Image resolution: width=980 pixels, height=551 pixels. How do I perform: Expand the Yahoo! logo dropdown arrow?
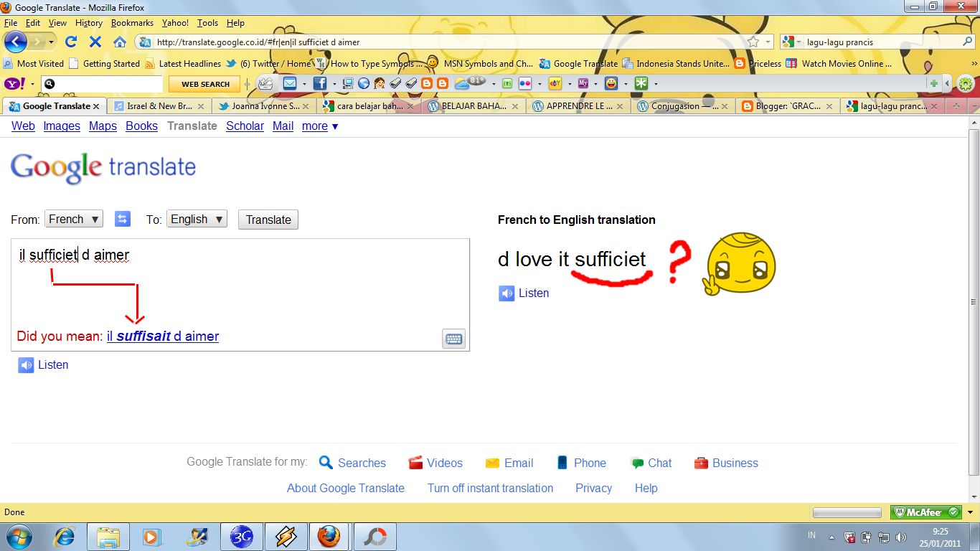(32, 84)
